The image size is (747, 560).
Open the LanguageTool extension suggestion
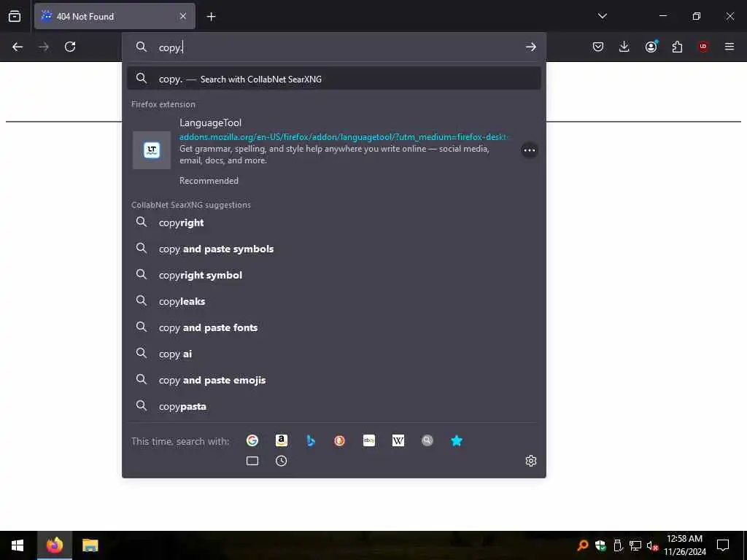(x=333, y=150)
